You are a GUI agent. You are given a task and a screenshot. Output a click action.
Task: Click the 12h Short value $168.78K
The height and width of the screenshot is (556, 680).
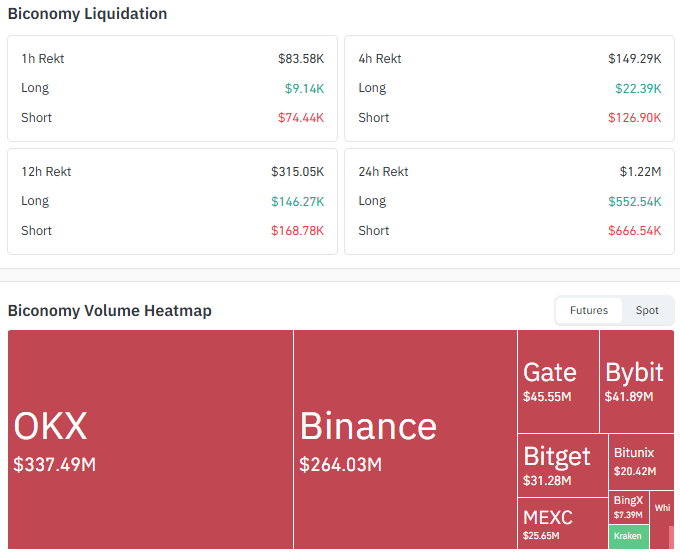click(298, 231)
